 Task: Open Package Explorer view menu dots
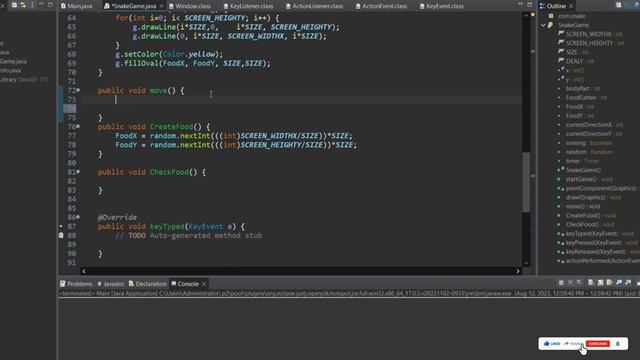pyautogui.click(x=32, y=5)
